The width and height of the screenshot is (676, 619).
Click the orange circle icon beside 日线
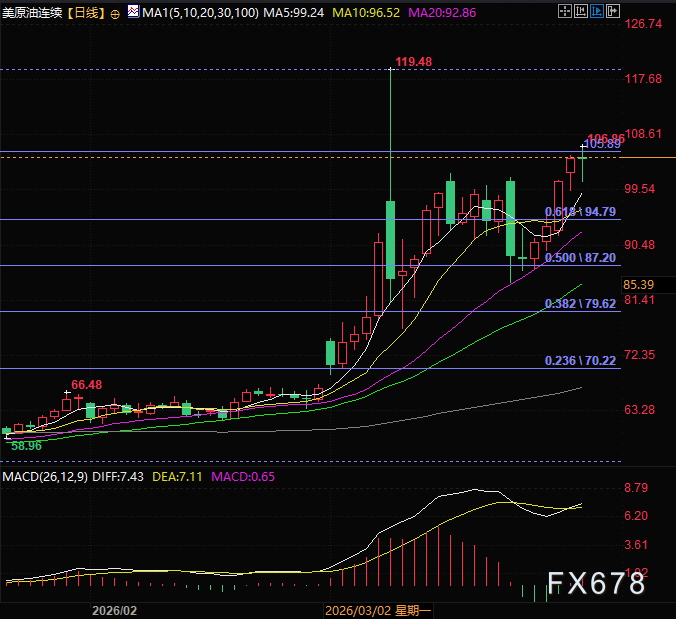116,14
